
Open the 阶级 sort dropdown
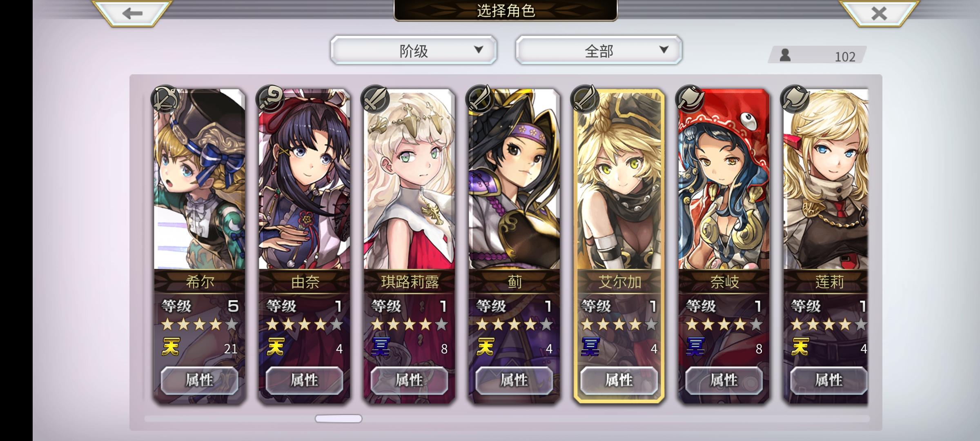(x=414, y=50)
